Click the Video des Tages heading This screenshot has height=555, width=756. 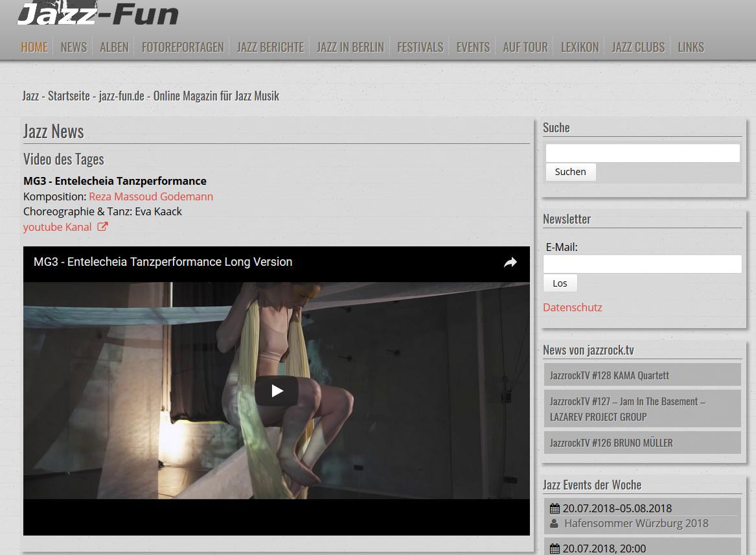(x=63, y=159)
